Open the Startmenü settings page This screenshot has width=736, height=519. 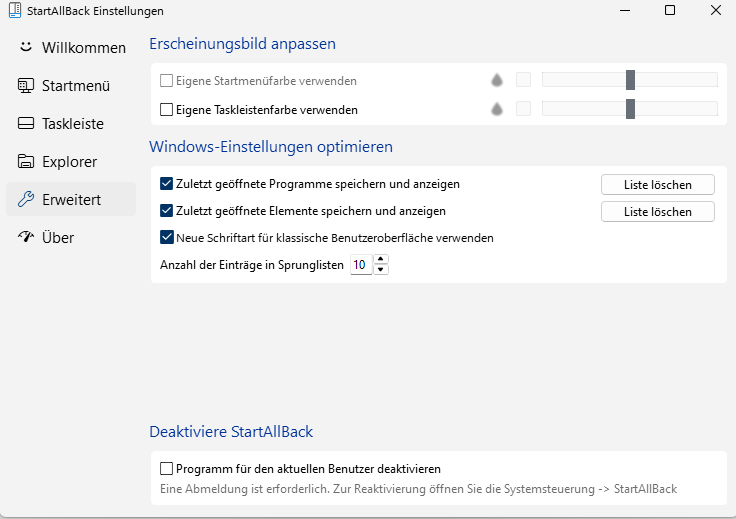(x=75, y=86)
